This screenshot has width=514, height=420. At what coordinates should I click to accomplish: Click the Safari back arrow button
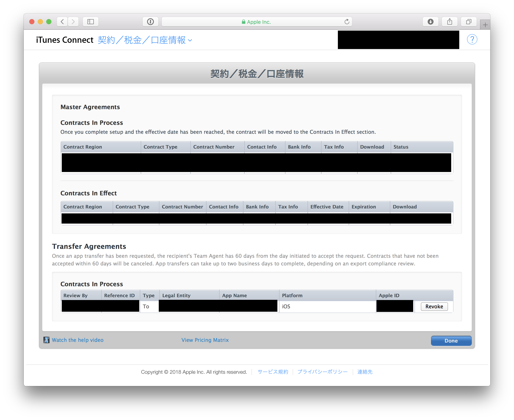pos(62,22)
